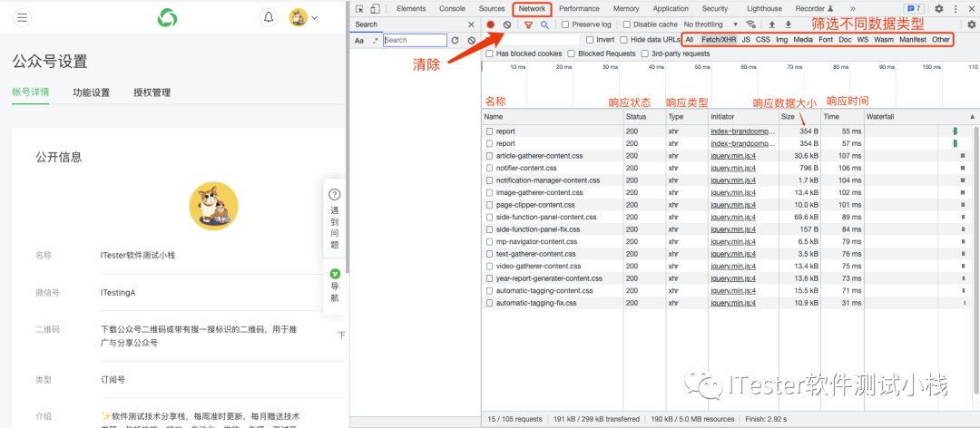
Task: Stop recording network log red button
Action: 491,24
